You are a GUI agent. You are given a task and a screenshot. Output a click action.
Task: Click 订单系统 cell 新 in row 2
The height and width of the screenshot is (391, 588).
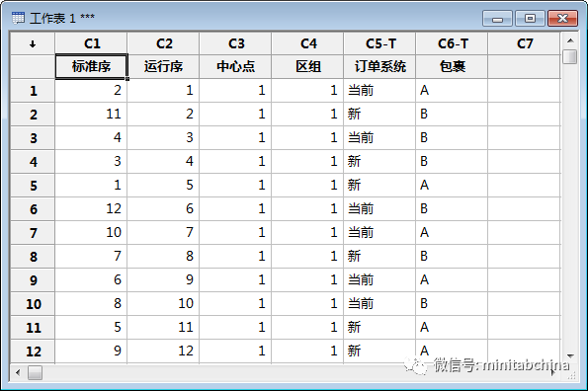[x=379, y=115]
